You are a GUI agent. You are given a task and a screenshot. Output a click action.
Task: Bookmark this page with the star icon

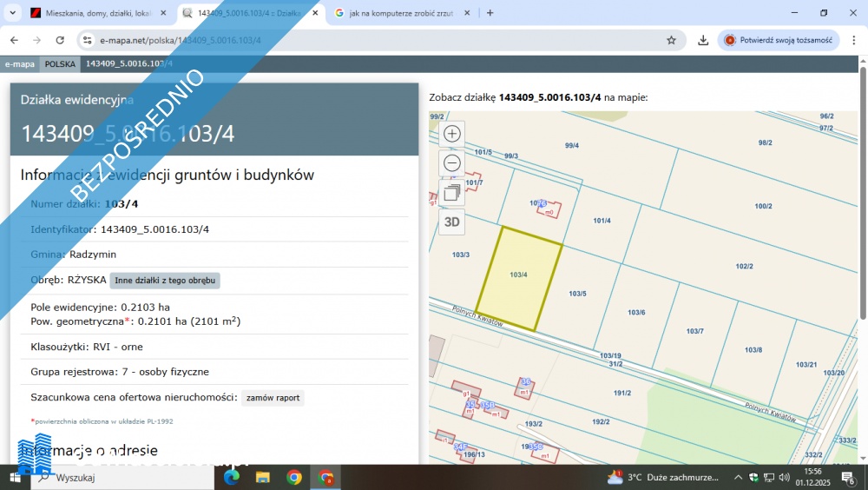coord(671,40)
